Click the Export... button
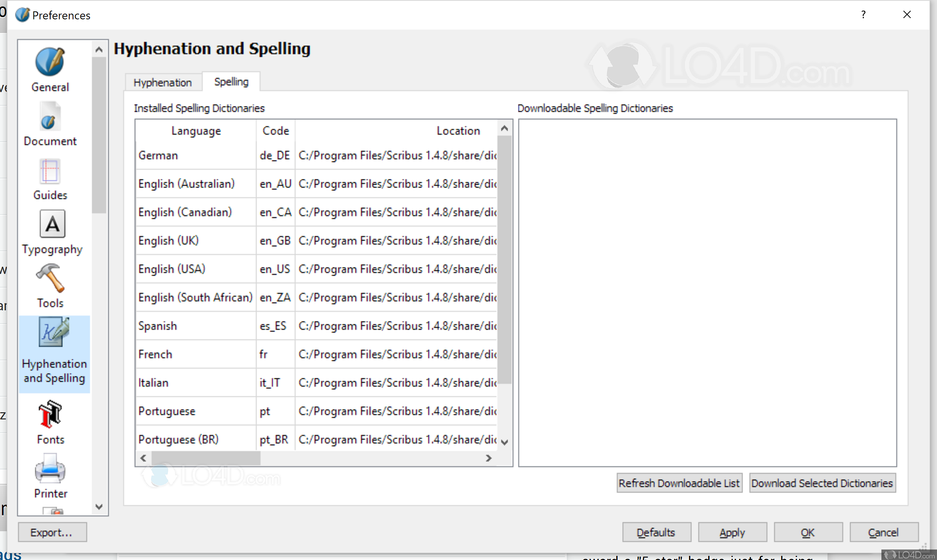The width and height of the screenshot is (937, 560). pos(52,532)
